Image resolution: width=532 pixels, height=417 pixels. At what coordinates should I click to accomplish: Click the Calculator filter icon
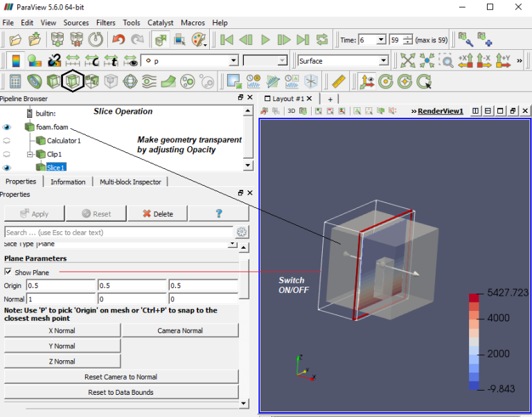coord(15,82)
